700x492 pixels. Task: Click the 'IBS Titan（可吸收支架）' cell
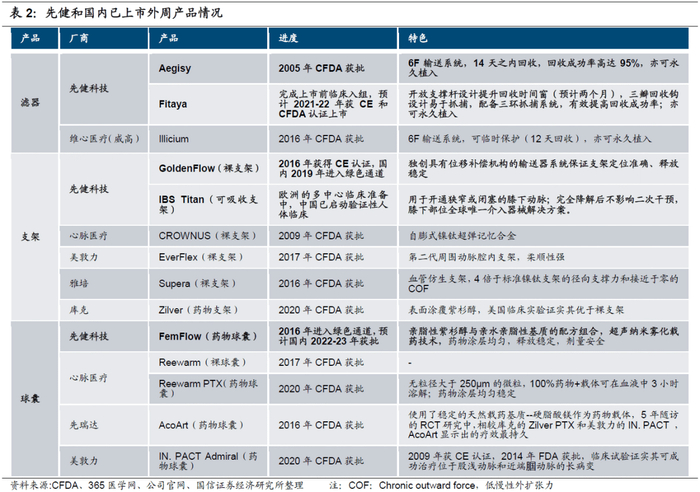coord(208,204)
